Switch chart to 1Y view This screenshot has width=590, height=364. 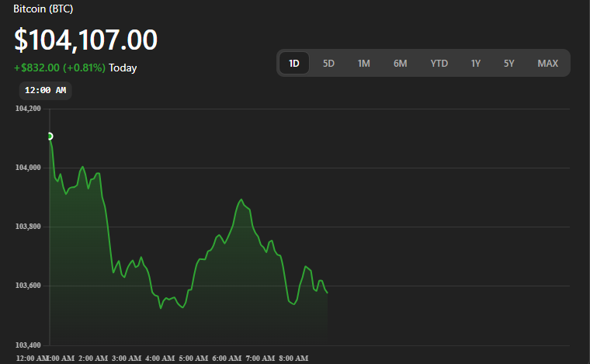point(475,64)
